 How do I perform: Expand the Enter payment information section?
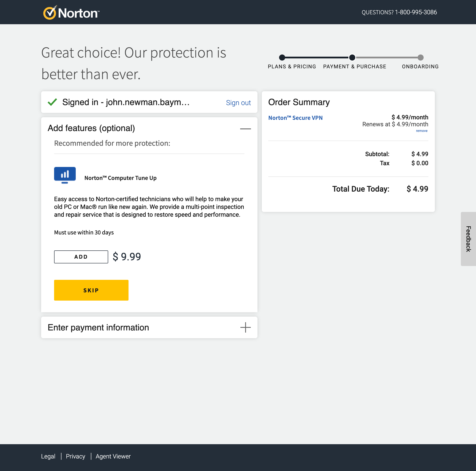245,327
